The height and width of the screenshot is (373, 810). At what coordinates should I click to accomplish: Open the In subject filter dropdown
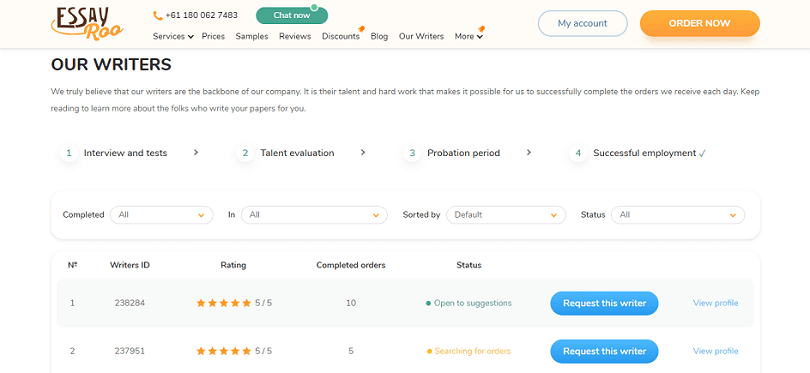[314, 215]
